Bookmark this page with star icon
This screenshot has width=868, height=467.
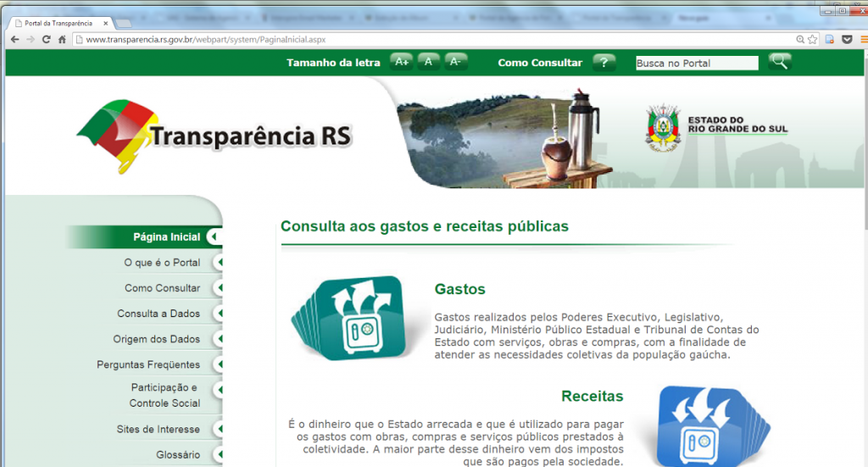813,39
